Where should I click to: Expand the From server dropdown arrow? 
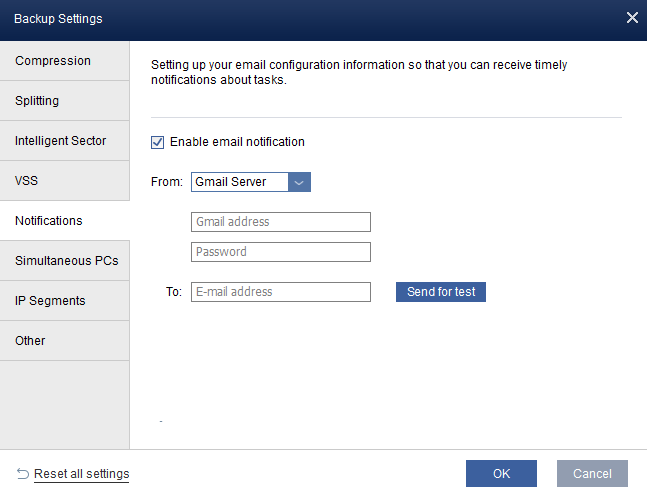point(299,182)
